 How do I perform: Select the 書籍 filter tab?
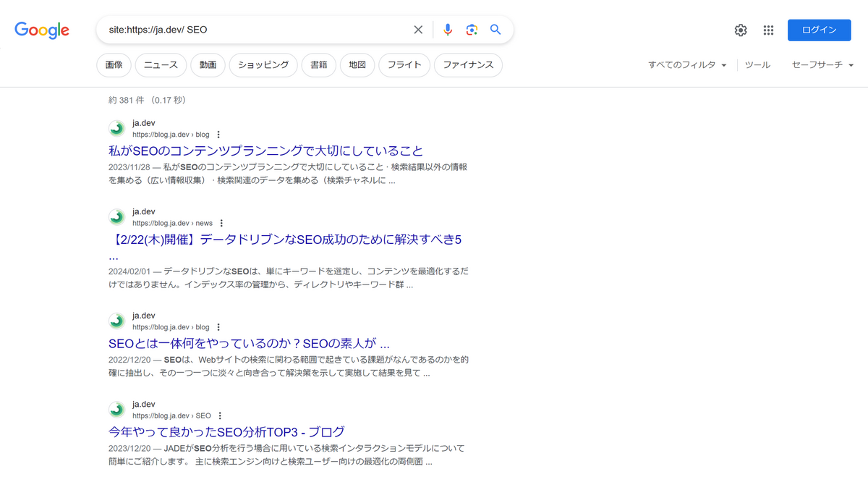[x=319, y=65]
